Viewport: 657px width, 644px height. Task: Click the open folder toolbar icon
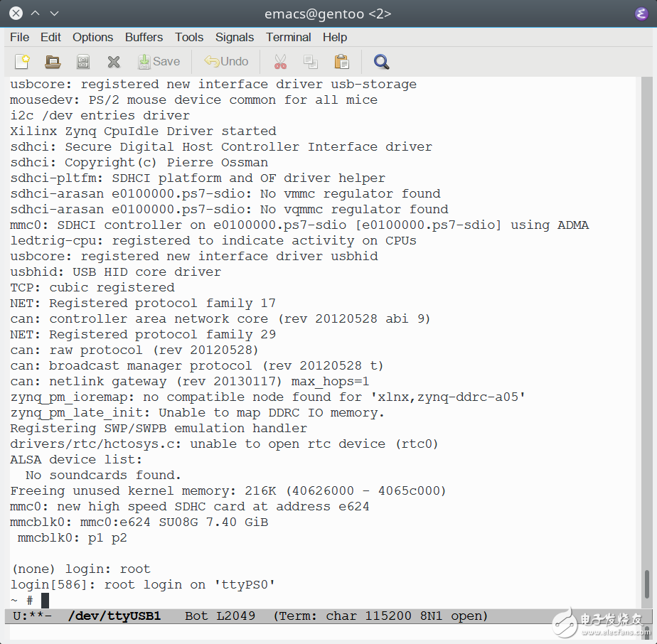[52, 62]
